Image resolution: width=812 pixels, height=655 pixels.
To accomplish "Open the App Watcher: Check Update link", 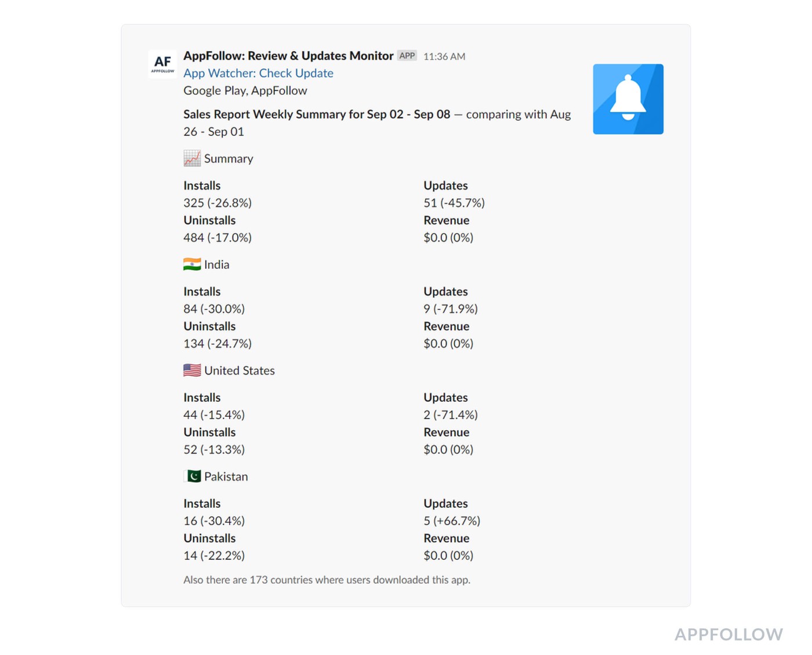I will (x=258, y=73).
